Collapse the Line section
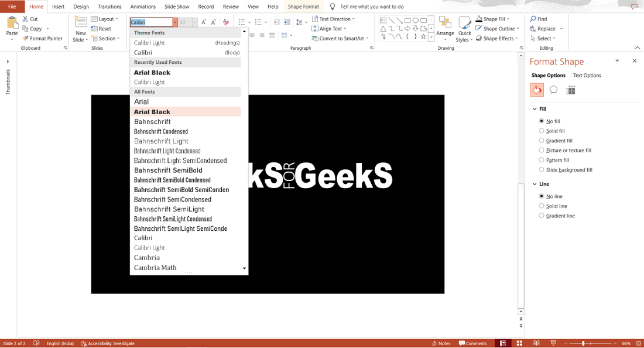Image resolution: width=644 pixels, height=348 pixels. 535,184
